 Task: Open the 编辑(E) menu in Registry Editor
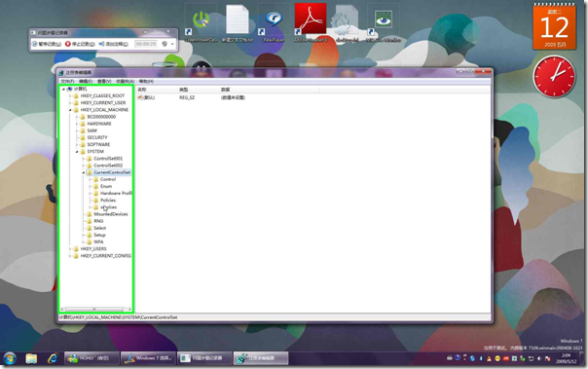pos(86,81)
